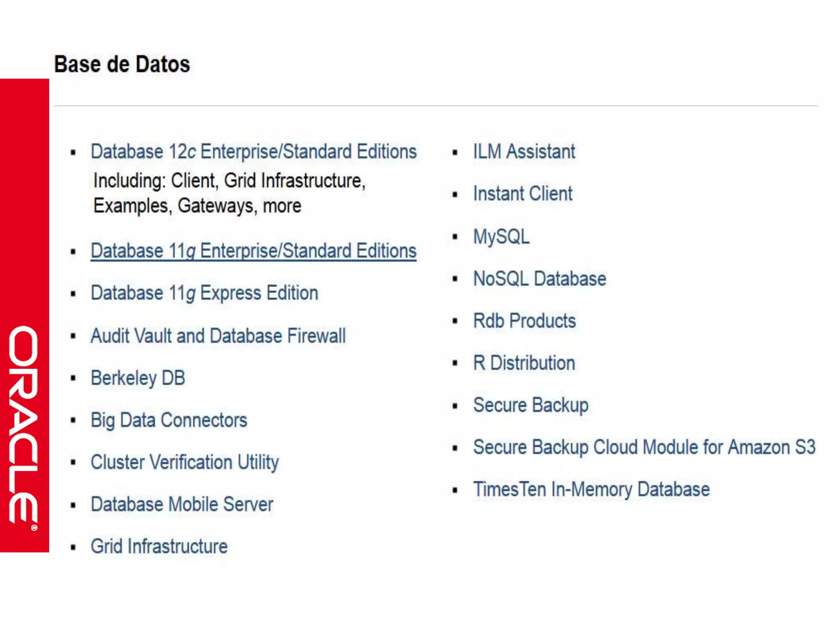840x630 pixels.
Task: Click the vertical Oracle logo
Action: pos(24,427)
